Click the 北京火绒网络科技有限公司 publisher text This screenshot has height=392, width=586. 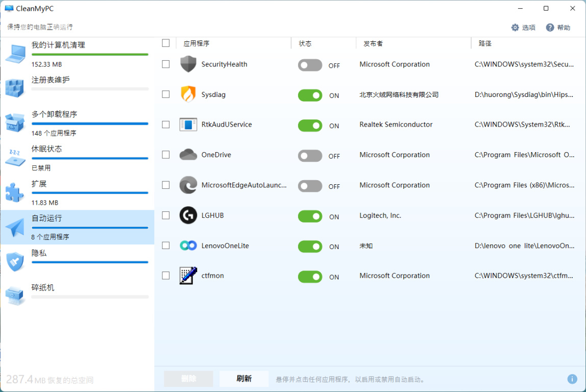click(x=399, y=94)
